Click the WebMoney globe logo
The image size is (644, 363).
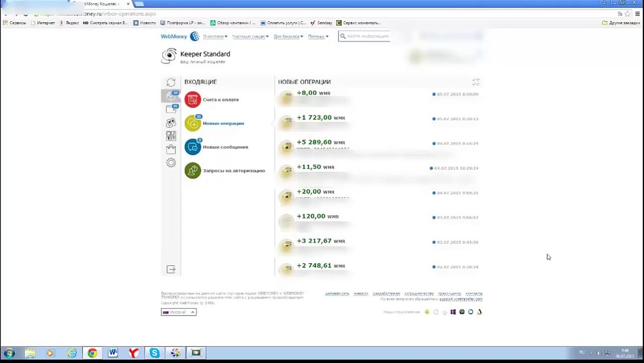[x=195, y=36]
